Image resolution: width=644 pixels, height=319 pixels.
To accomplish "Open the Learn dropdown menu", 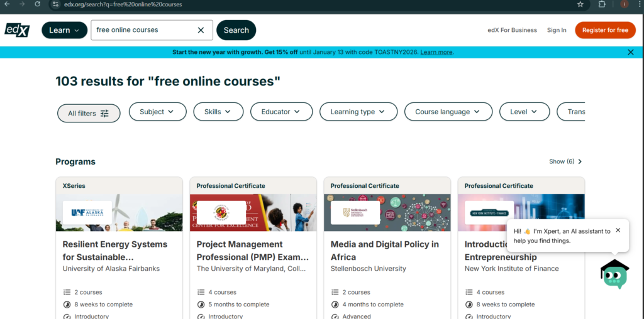I will [65, 30].
